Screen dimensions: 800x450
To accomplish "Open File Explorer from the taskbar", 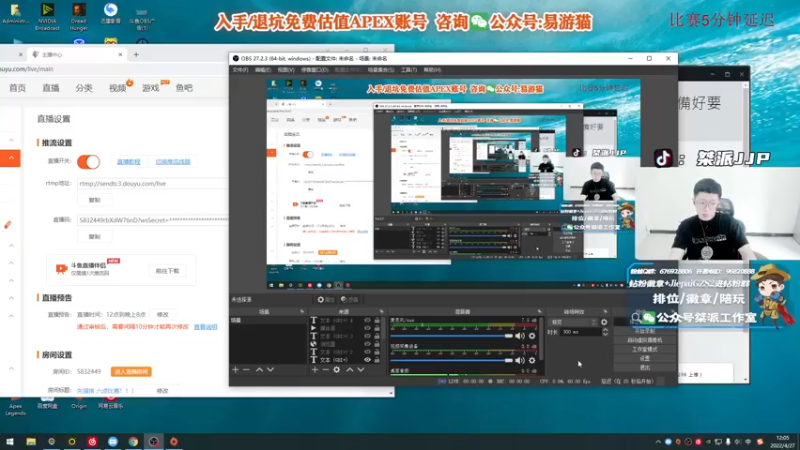I will (31, 441).
